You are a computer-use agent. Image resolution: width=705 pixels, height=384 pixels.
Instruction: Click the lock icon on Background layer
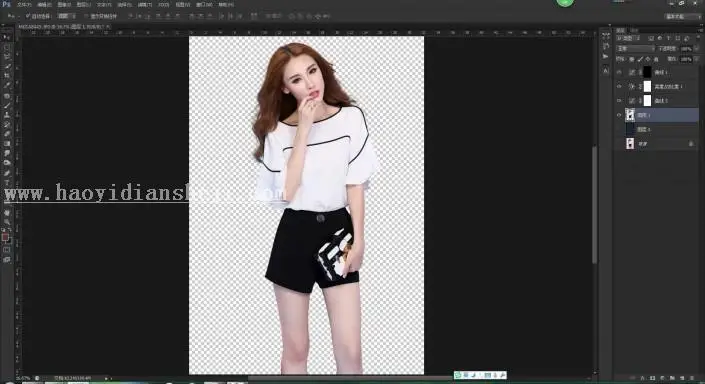click(691, 144)
